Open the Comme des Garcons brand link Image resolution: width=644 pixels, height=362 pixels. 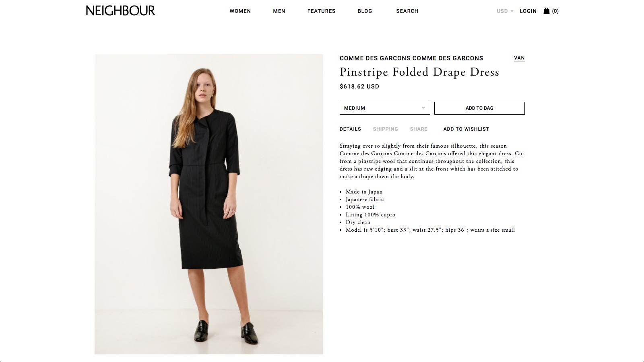pyautogui.click(x=411, y=58)
